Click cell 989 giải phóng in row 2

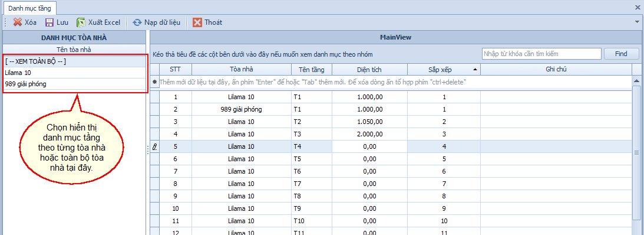[242, 110]
